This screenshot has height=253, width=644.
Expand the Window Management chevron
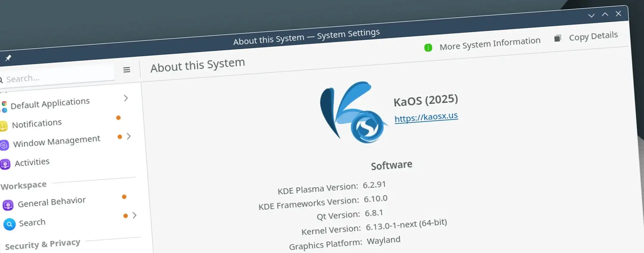(129, 136)
